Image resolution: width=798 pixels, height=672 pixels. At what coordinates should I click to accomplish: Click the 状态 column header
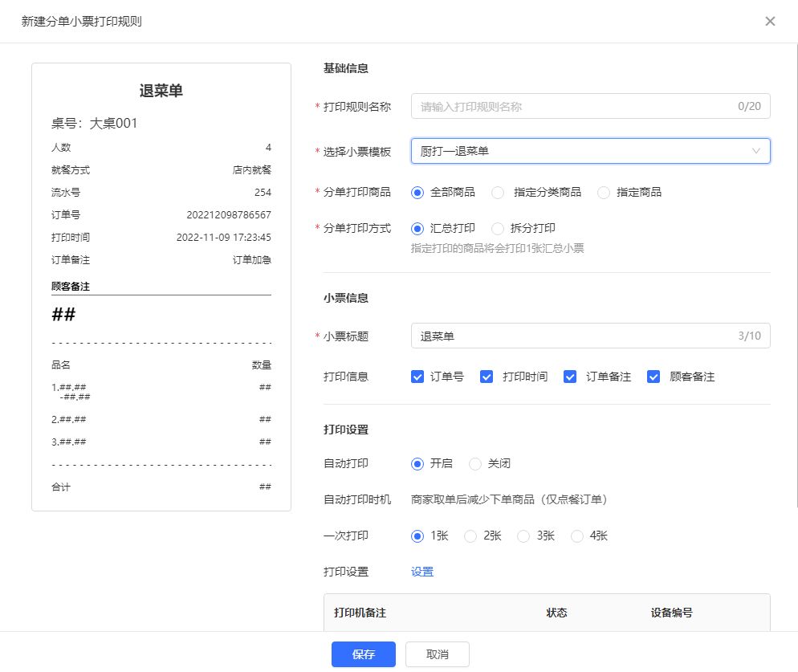(x=556, y=613)
